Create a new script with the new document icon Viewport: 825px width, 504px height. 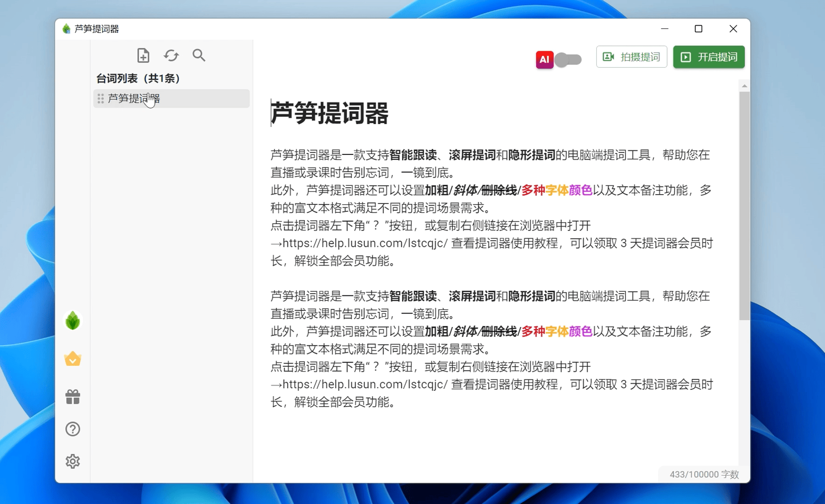click(143, 55)
